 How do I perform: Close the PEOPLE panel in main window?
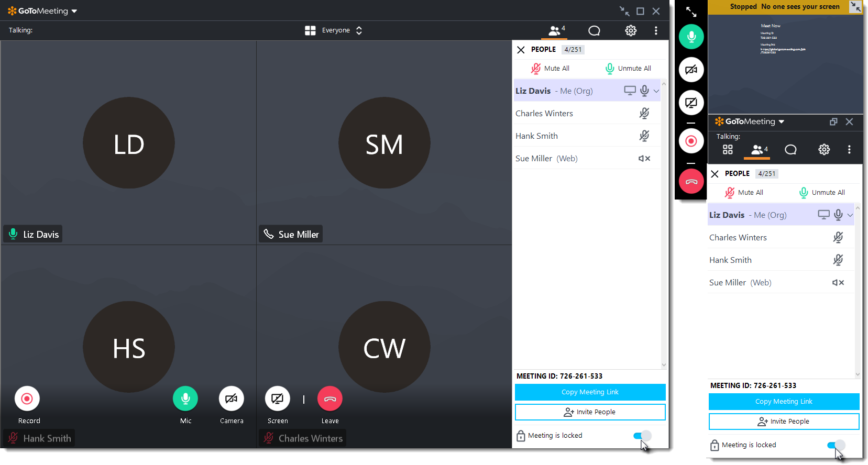tap(521, 50)
